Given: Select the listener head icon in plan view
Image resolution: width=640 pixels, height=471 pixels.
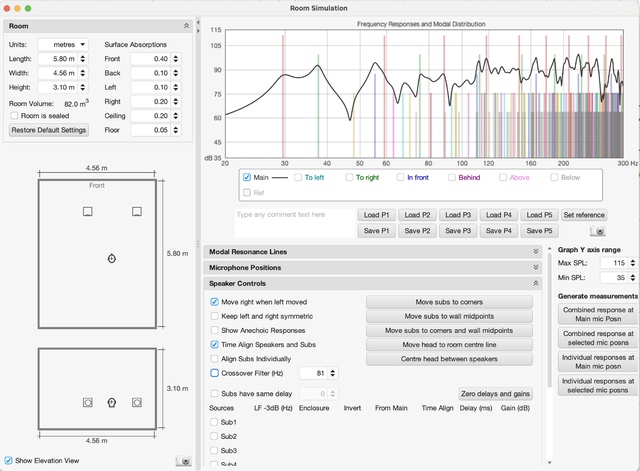Looking at the screenshot, I should (x=112, y=258).
